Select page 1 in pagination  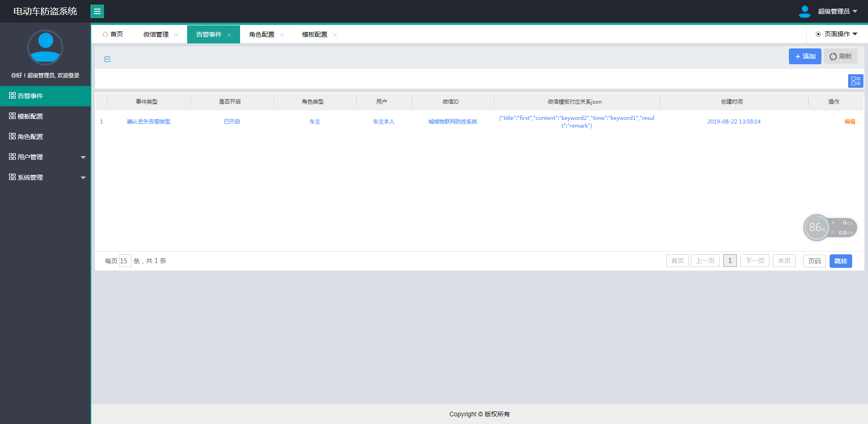point(730,261)
